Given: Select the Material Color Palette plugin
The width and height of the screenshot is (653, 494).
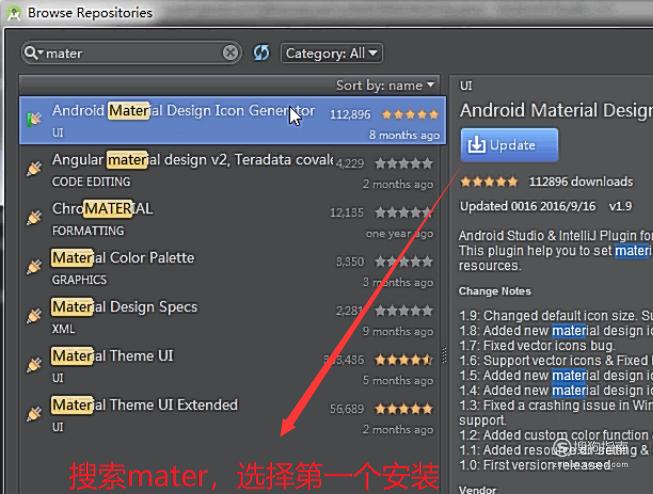Looking at the screenshot, I should click(x=230, y=269).
